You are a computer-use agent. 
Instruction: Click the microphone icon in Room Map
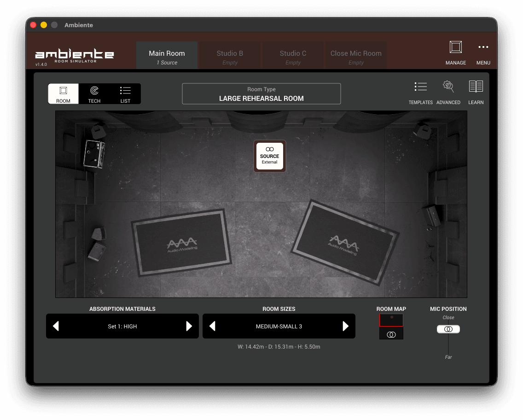click(x=391, y=334)
